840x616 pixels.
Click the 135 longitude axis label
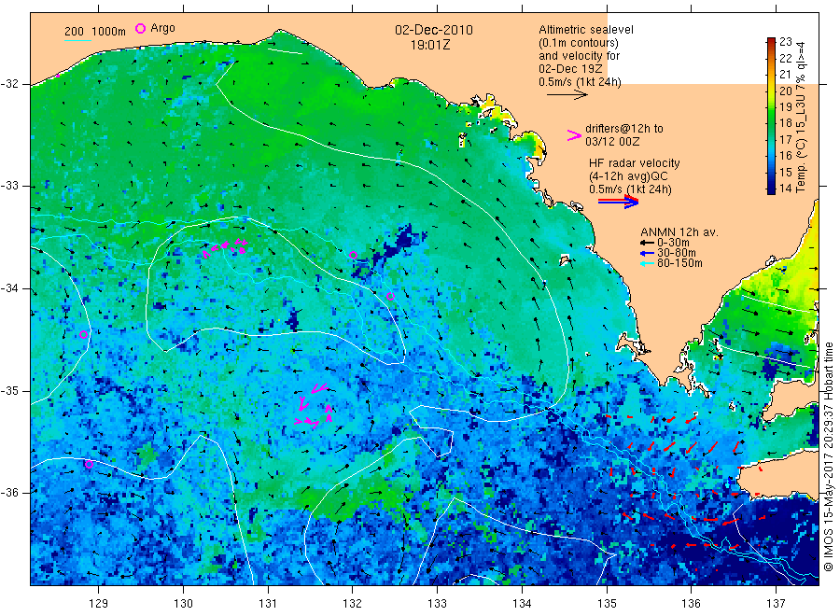coord(607,604)
